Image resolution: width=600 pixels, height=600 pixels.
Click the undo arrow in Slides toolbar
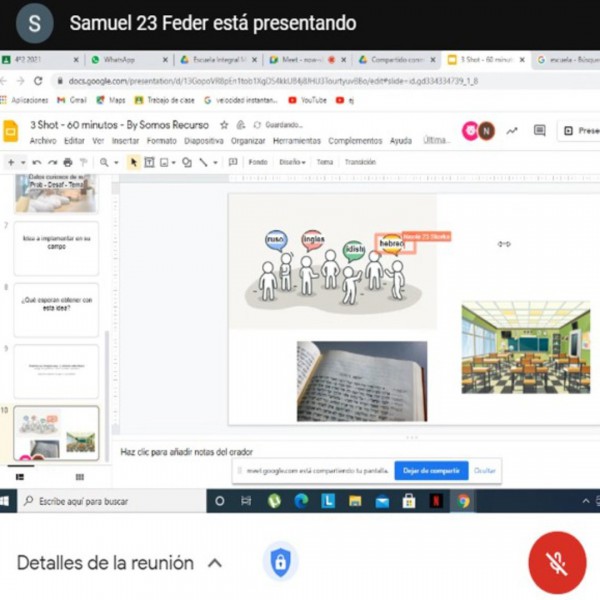pyautogui.click(x=37, y=162)
